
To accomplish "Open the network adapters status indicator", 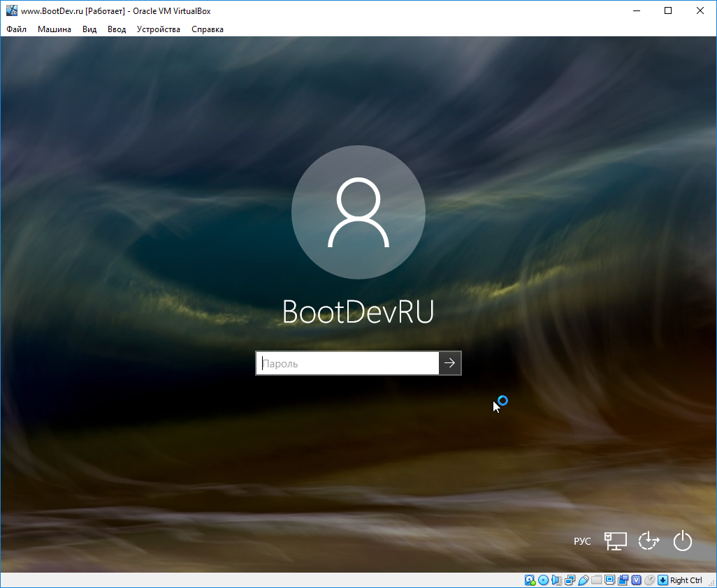I will [570, 580].
